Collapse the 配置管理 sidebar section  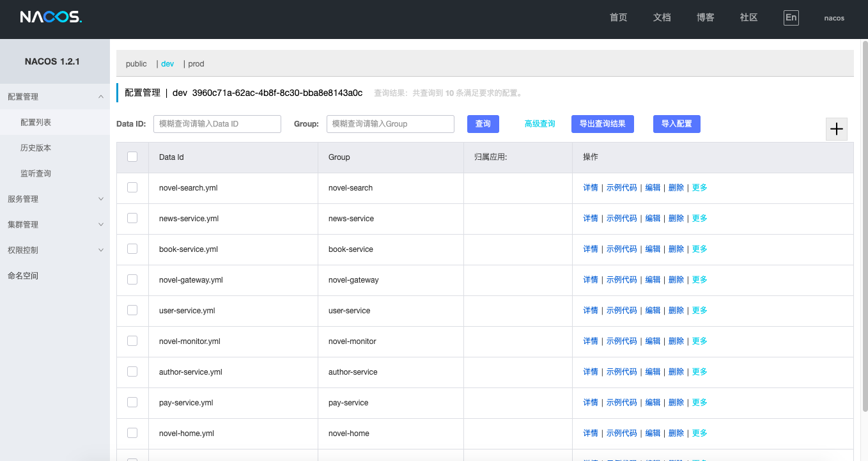[x=55, y=97]
